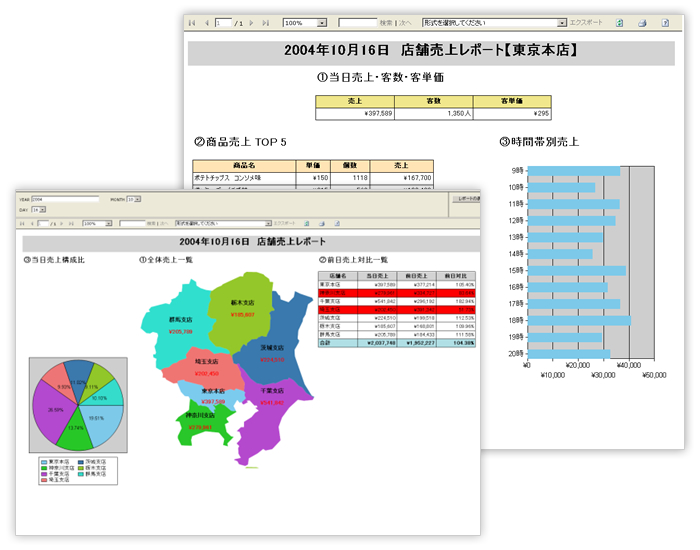Click the refresh icon in back report toolbar
This screenshot has height=550, width=700.
coord(620,22)
